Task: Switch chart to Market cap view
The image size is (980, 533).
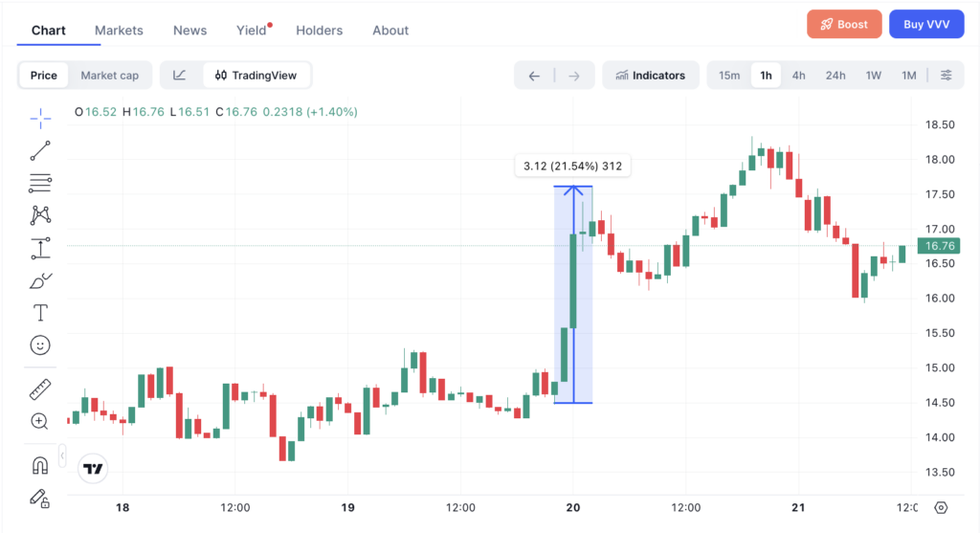Action: [110, 76]
